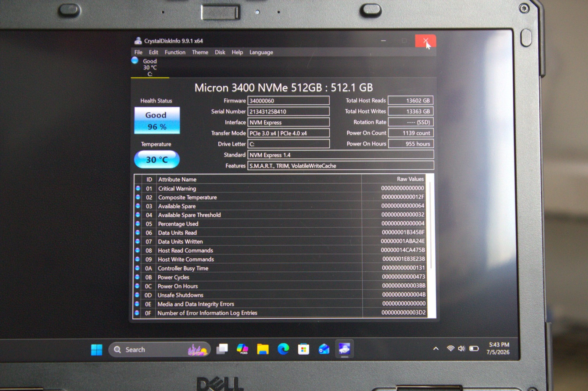Select the Critical Warning attribute row
Image resolution: width=588 pixels, height=391 pixels.
[280, 188]
